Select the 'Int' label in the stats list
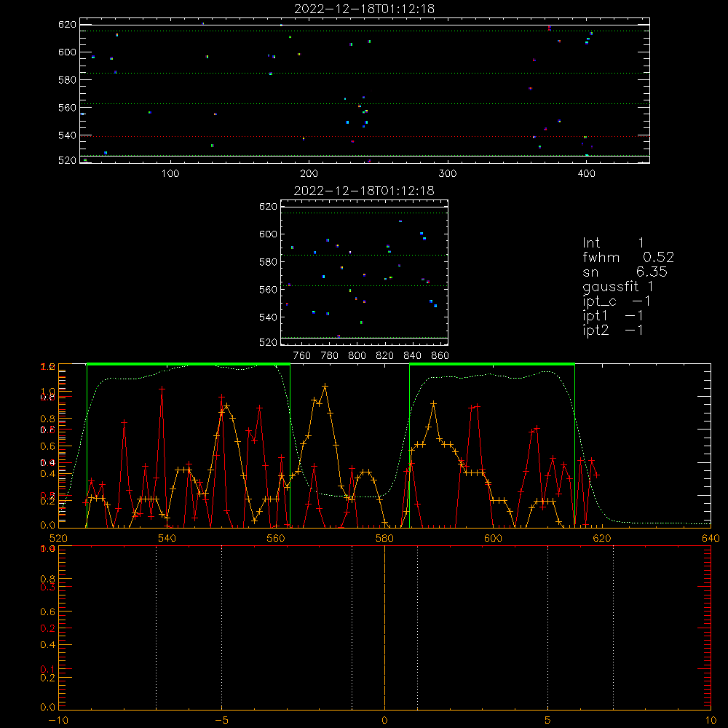 click(x=591, y=243)
